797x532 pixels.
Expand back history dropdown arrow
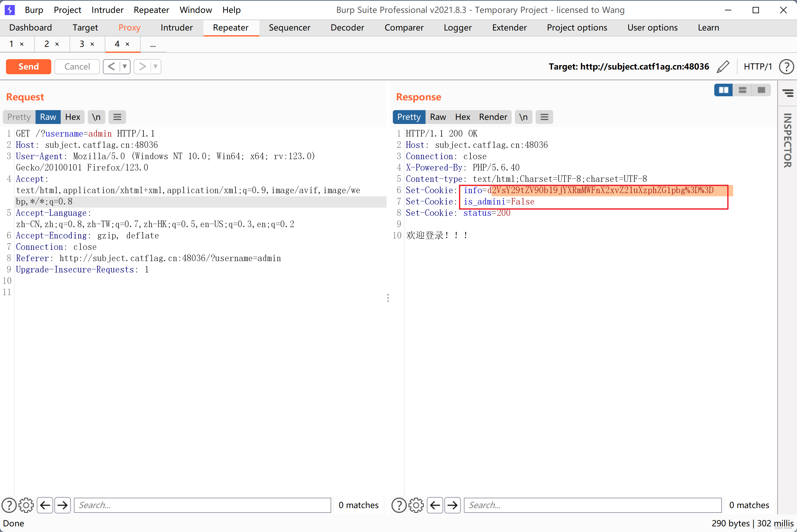tap(125, 66)
